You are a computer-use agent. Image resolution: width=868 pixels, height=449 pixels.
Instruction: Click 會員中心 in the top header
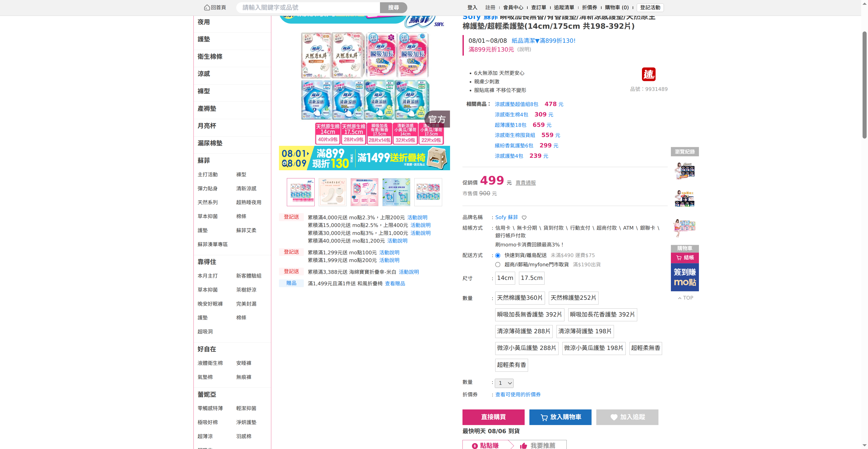(513, 8)
